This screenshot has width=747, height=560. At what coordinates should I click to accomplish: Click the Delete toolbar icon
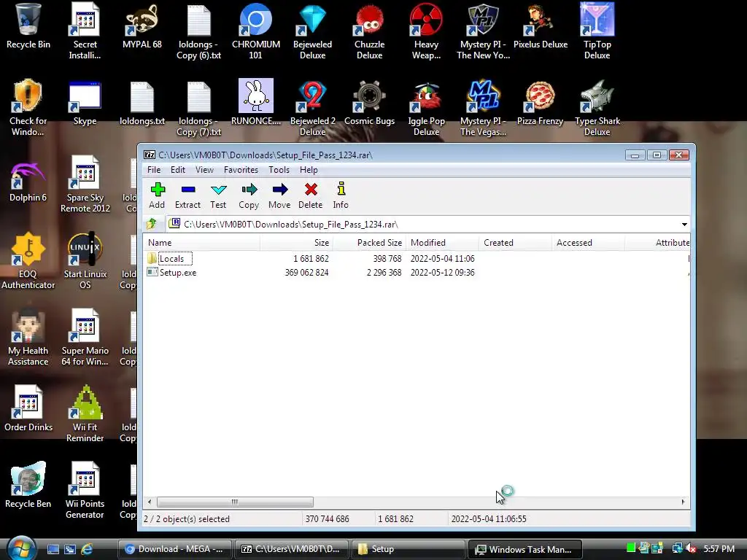coord(311,195)
